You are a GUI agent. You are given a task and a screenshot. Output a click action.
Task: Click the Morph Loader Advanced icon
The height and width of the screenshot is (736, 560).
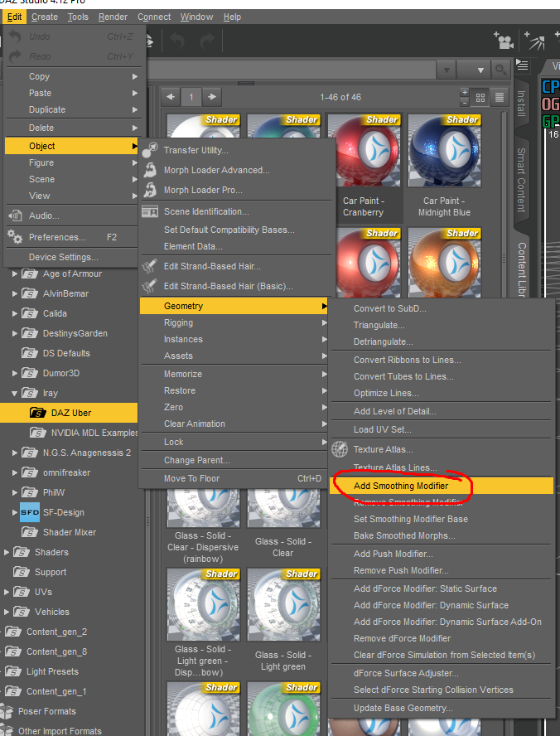coord(150,170)
